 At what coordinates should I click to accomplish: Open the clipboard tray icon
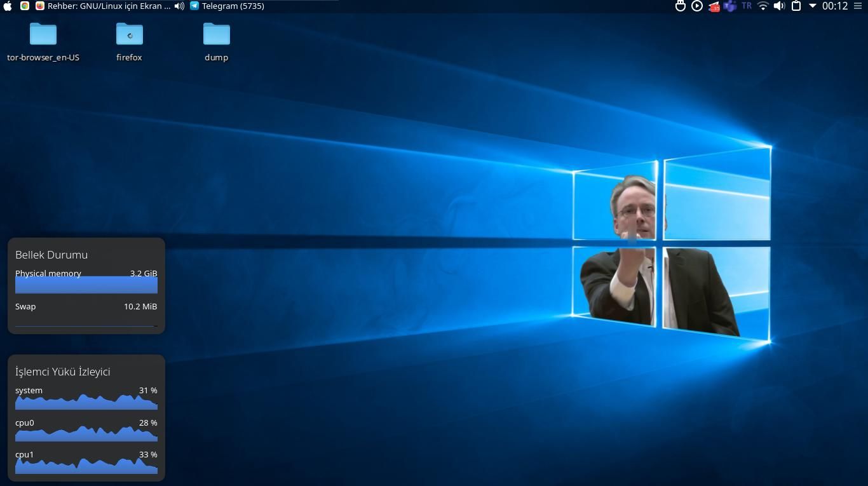[x=796, y=6]
